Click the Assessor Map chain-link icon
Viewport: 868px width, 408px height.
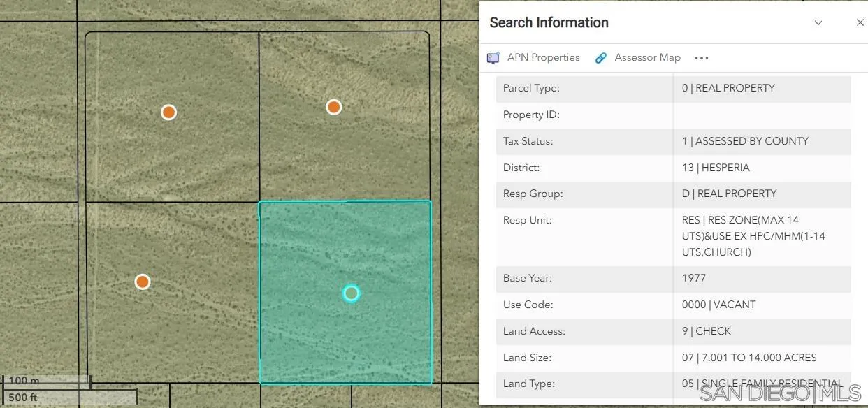[x=600, y=58]
